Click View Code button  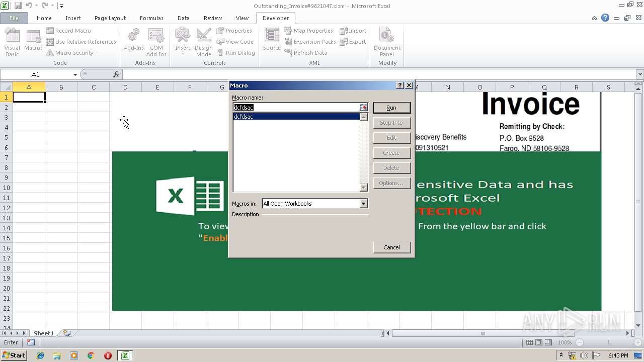pyautogui.click(x=235, y=42)
